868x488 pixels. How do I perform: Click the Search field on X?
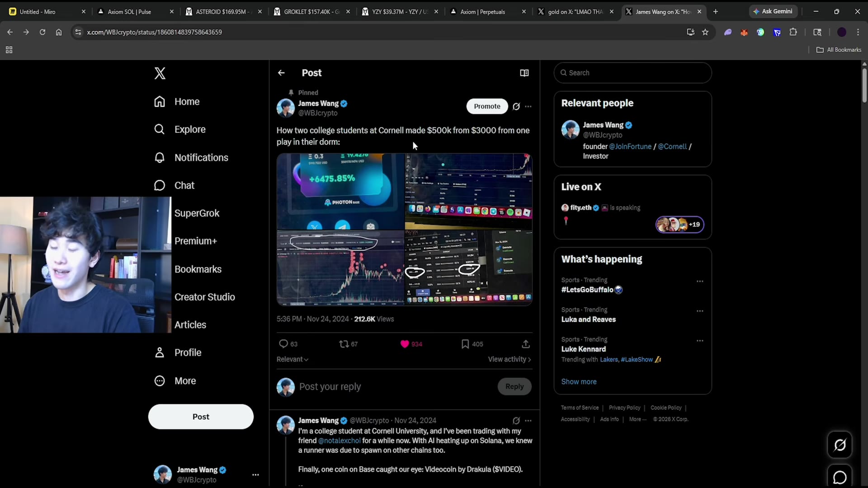(x=632, y=73)
